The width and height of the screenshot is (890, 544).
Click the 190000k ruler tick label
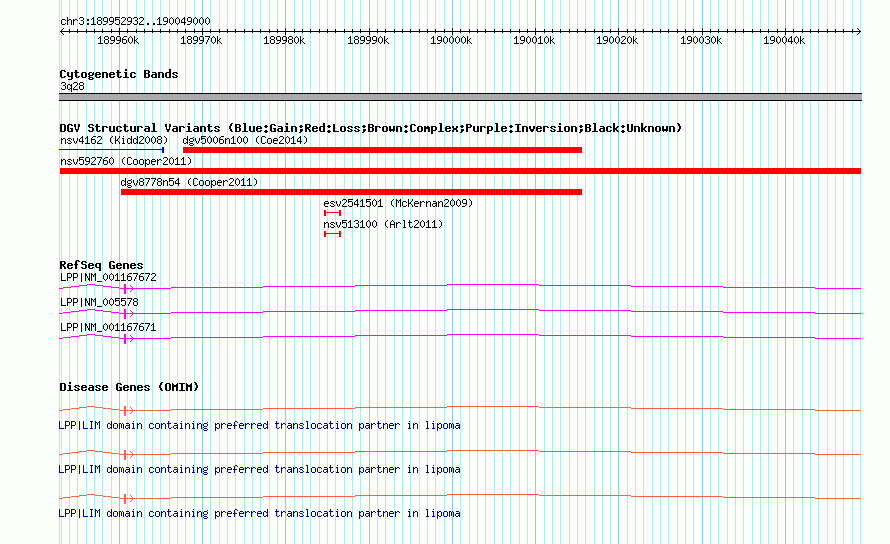tap(451, 40)
